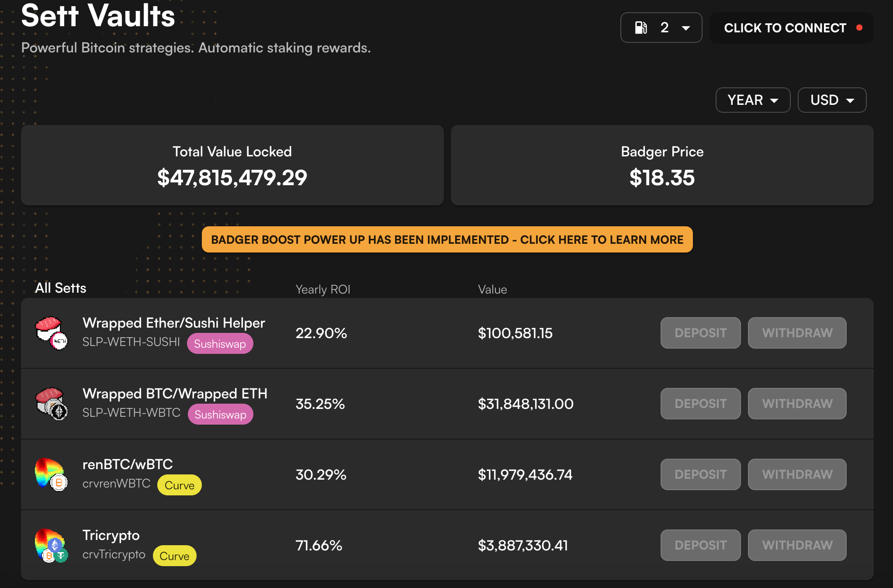893x588 pixels.
Task: Click the gas pump icon
Action: (641, 28)
